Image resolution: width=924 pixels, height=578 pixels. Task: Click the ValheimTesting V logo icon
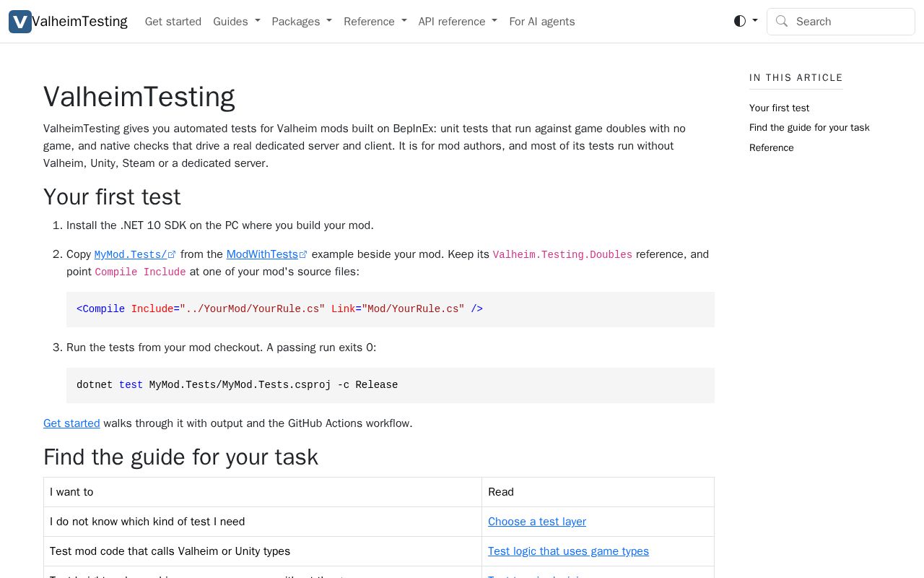pyautogui.click(x=20, y=22)
